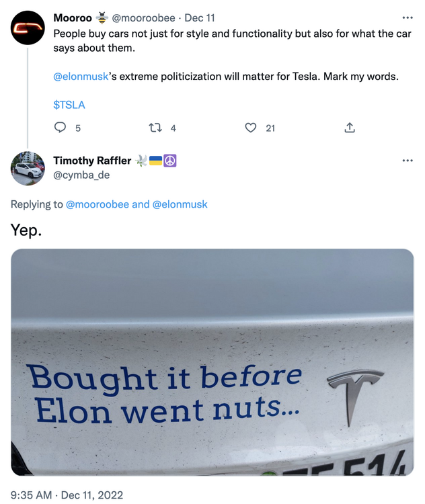The width and height of the screenshot is (425, 504).
Task: Click the @elonmusk mention in Mooroo's tweet
Action: coord(81,77)
